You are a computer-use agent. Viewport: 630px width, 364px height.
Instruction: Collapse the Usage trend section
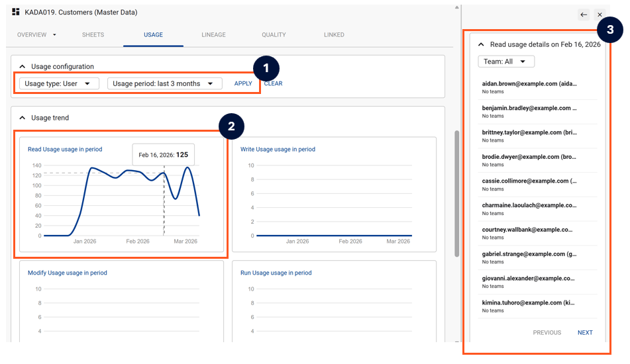point(22,118)
